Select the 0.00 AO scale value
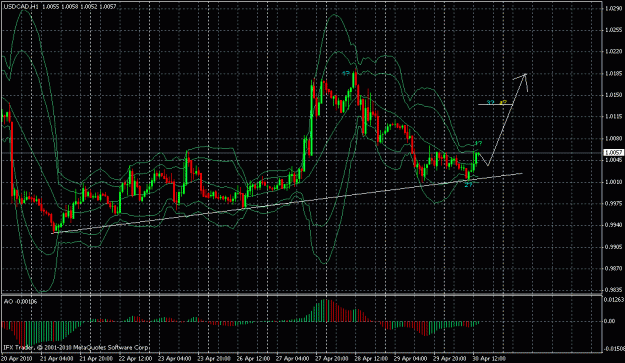This screenshot has width=625, height=363. [610, 321]
